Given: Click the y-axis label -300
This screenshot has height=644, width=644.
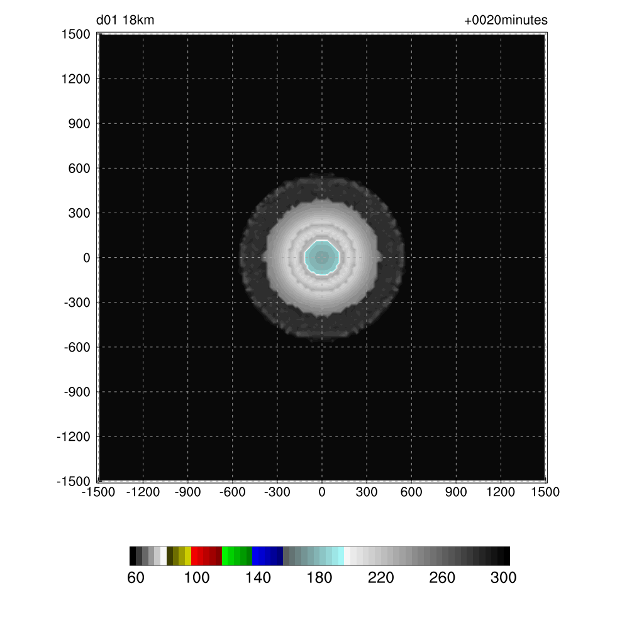Looking at the screenshot, I should (77, 303).
